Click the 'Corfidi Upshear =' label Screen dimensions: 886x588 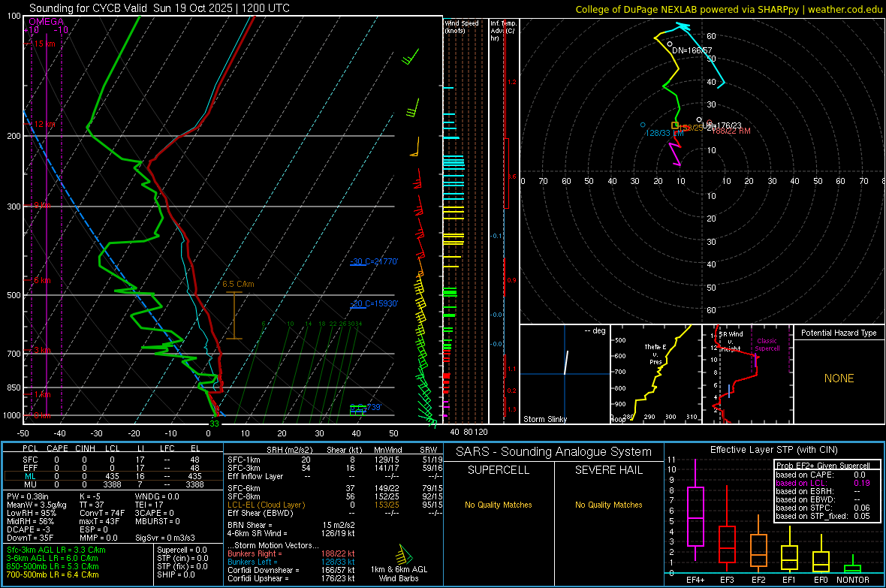258,578
